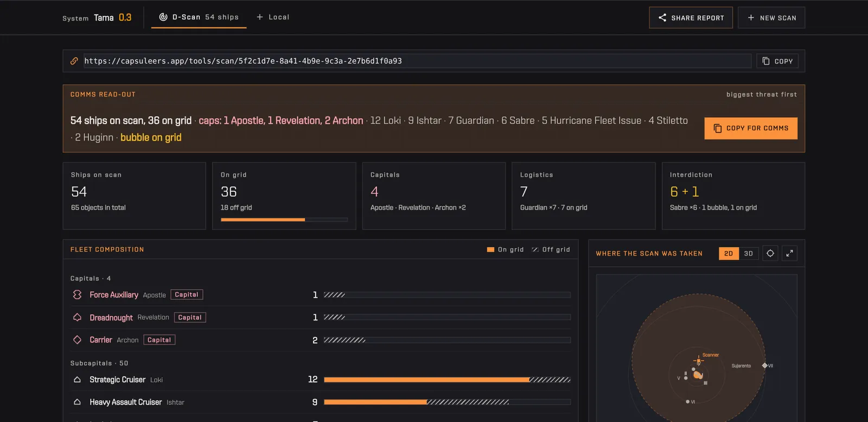Click the system name "Tama"
The image size is (868, 422).
[x=104, y=18]
